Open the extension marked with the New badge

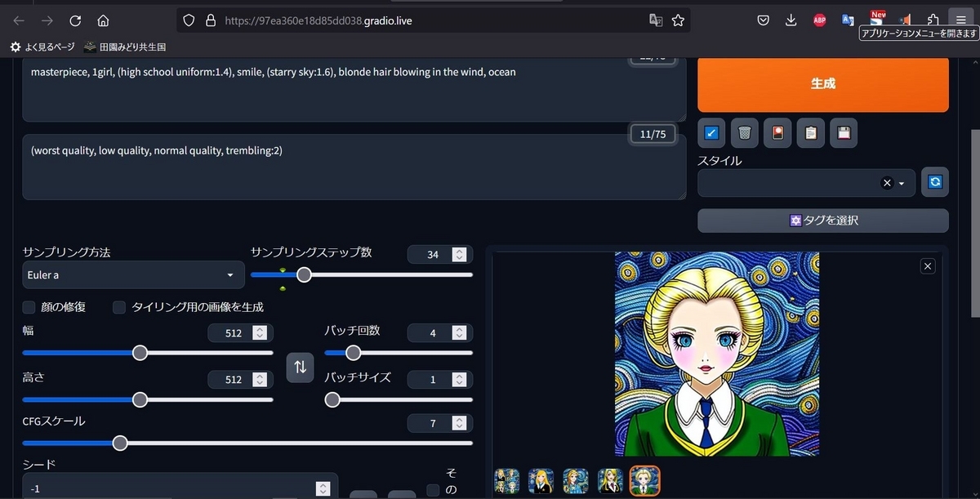877,19
